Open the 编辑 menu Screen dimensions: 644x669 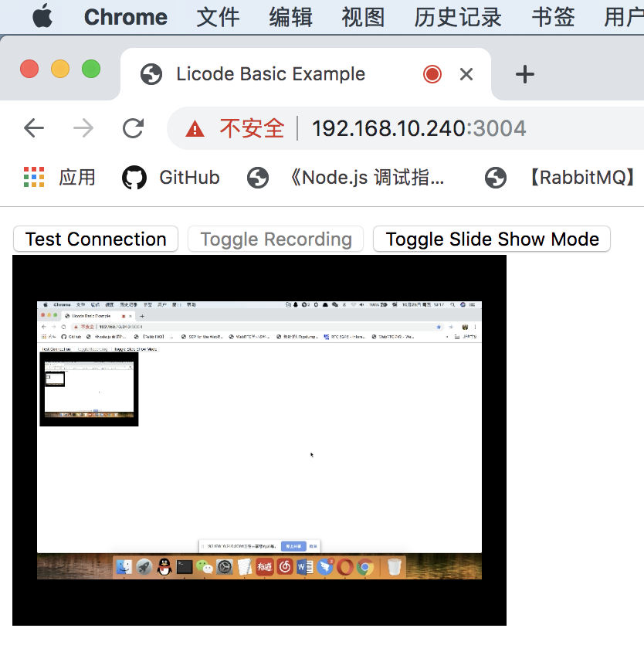(x=290, y=17)
